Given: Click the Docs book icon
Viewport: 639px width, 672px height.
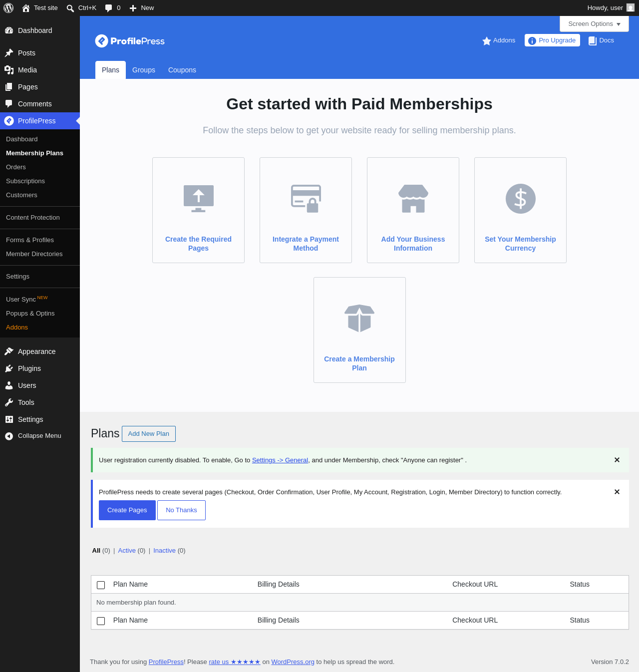Looking at the screenshot, I should pos(593,41).
